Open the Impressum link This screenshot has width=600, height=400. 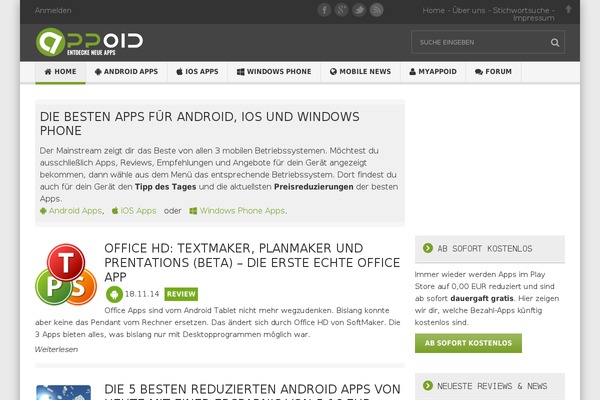tap(533, 18)
